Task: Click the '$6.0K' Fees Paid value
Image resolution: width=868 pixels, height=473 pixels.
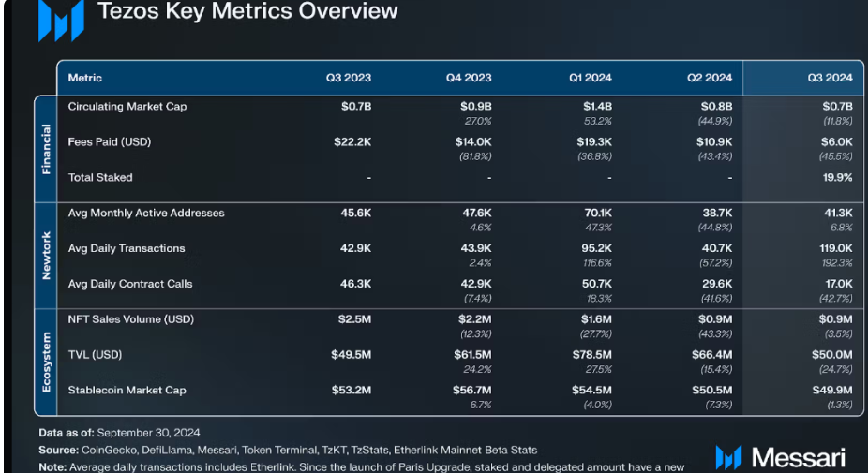Action: [x=837, y=142]
